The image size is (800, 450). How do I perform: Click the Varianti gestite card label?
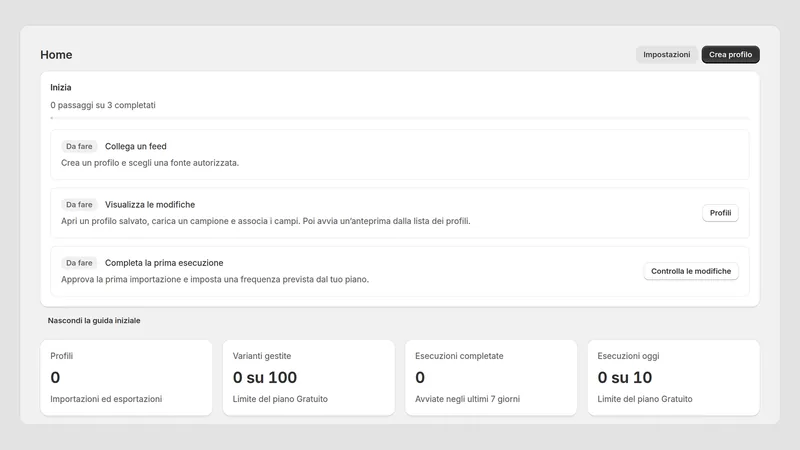pyautogui.click(x=262, y=356)
